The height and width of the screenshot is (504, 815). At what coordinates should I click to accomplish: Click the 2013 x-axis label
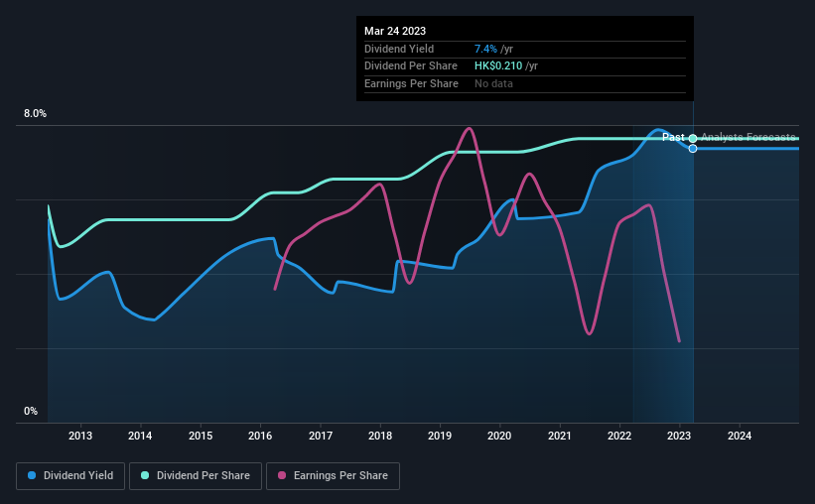pyautogui.click(x=80, y=436)
